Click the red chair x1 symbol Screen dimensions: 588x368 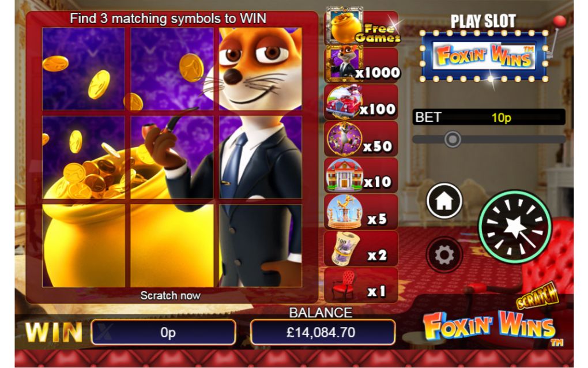click(x=344, y=285)
